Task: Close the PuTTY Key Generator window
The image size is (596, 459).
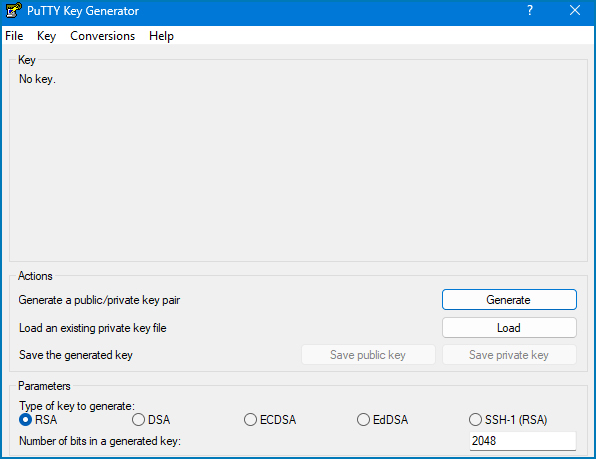Action: coord(575,10)
